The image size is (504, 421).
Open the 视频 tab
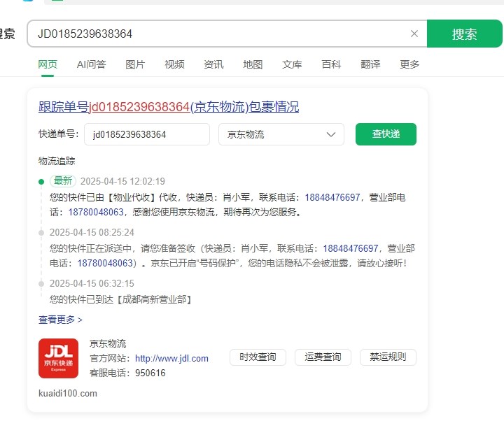[x=174, y=64]
